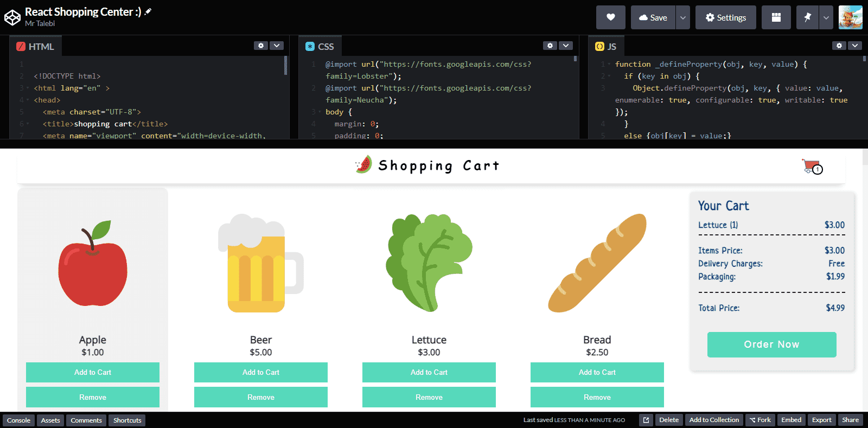Open the CSS editor settings gear
This screenshot has width=868, height=428.
(x=550, y=46)
